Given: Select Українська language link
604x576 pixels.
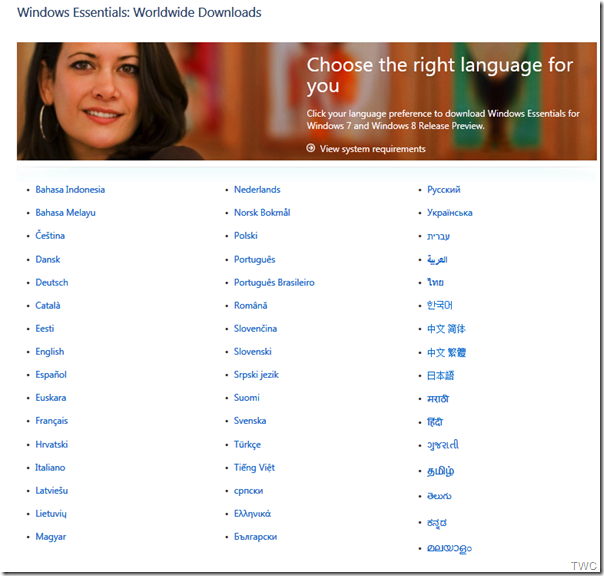Looking at the screenshot, I should (450, 213).
